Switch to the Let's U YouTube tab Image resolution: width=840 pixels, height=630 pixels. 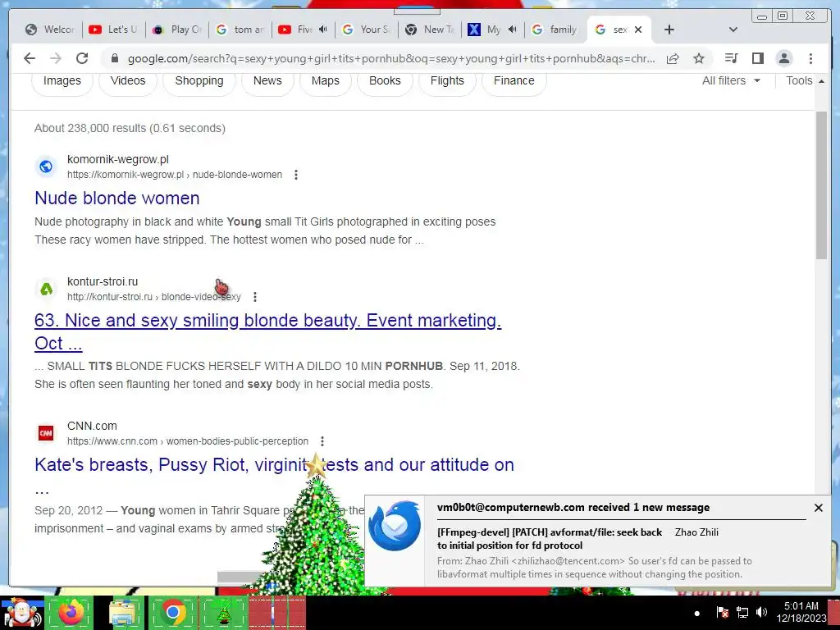tap(113, 30)
